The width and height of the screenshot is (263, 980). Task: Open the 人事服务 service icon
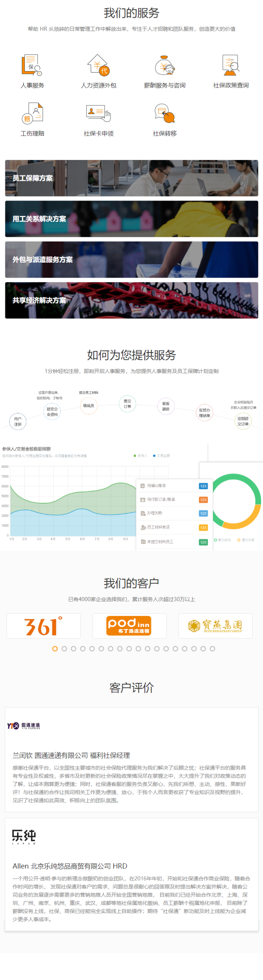coord(32,65)
